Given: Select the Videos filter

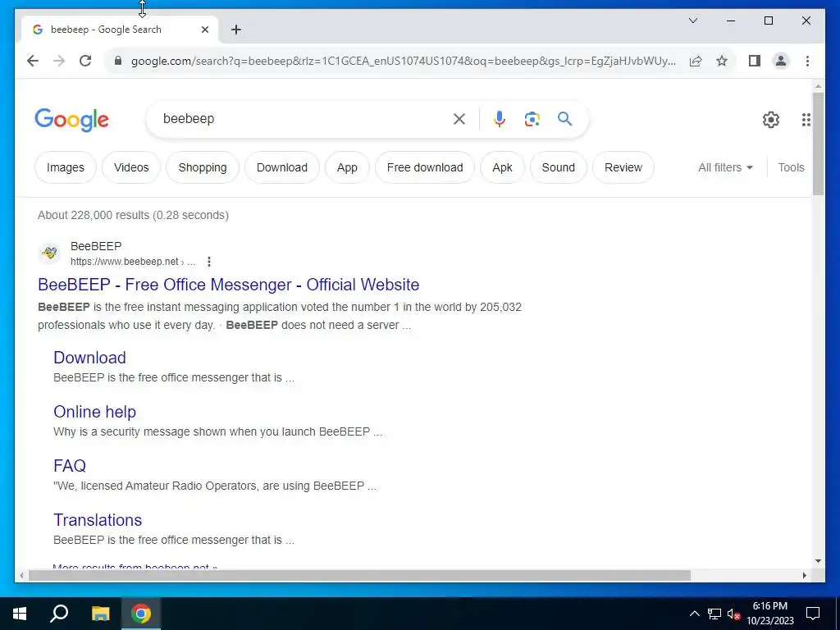Looking at the screenshot, I should (x=131, y=167).
